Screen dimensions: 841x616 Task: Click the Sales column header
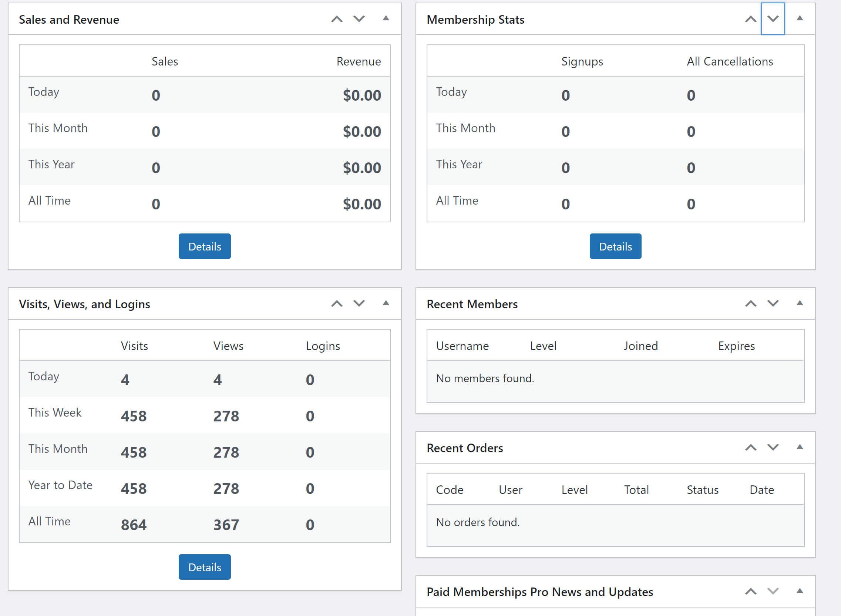tap(165, 61)
